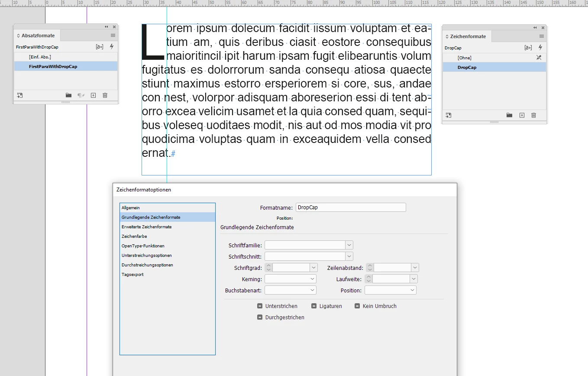The width and height of the screenshot is (588, 376).
Task: Create a new character style with the plus icon
Action: (522, 115)
